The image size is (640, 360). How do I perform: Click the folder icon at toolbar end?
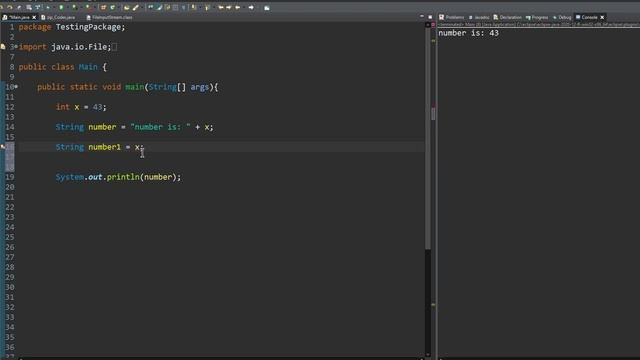(267, 8)
